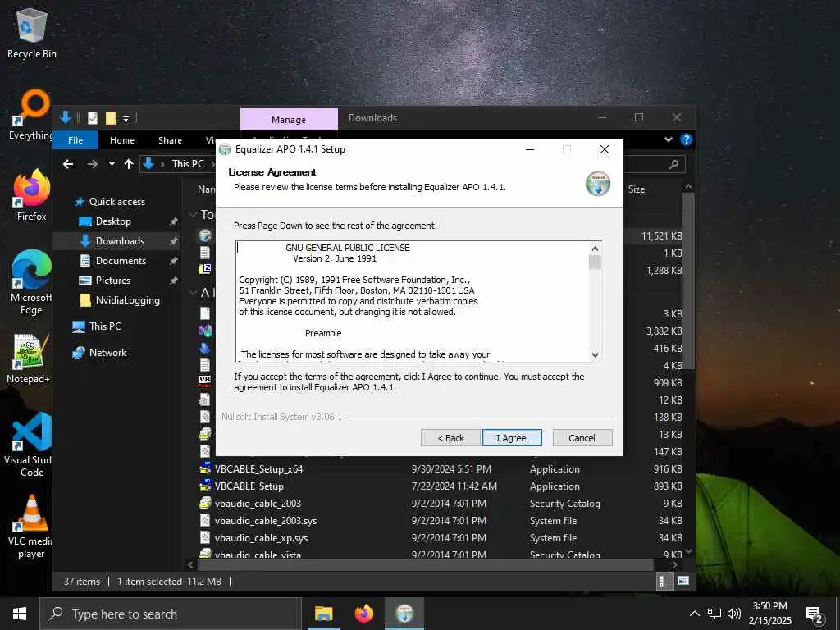Viewport: 840px width, 630px height.
Task: Open File Explorer from taskbar
Action: (323, 614)
